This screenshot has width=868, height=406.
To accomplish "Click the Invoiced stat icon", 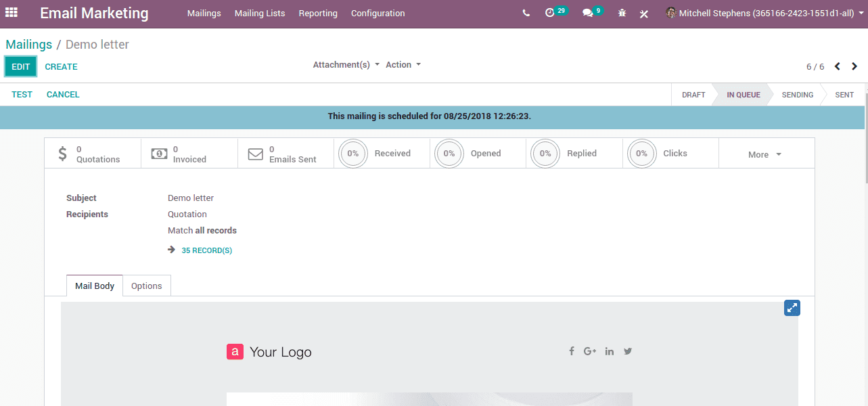I will pyautogui.click(x=159, y=153).
